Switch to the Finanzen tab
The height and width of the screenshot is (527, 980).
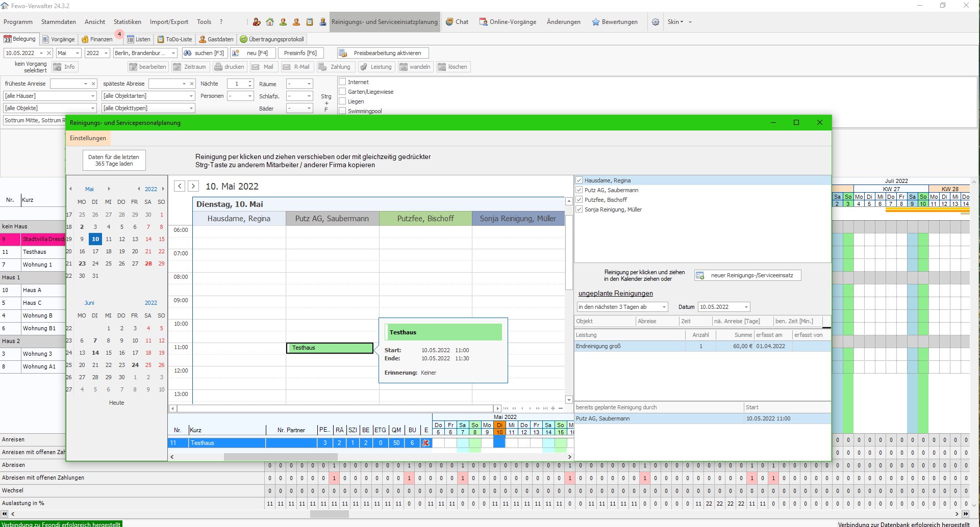coord(97,39)
